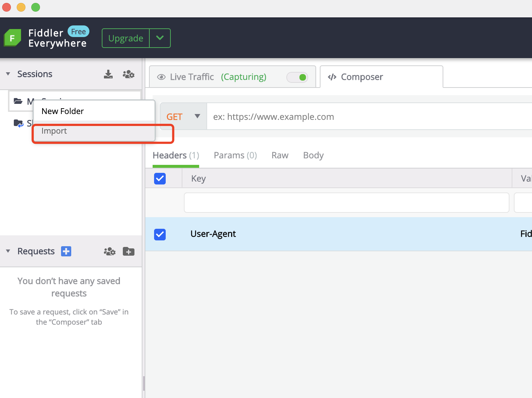Click the Sessions section title
Image resolution: width=532 pixels, height=398 pixels.
35,74
